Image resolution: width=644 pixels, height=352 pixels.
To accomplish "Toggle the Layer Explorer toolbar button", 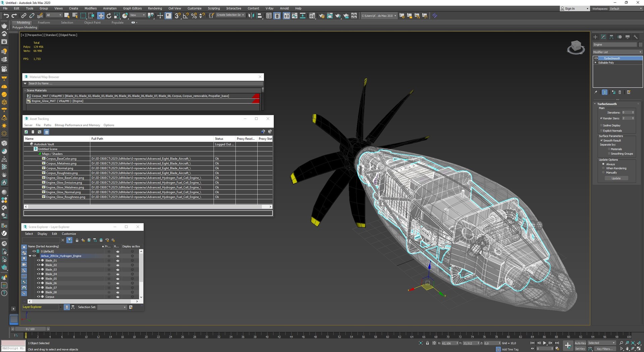I will pos(277,15).
